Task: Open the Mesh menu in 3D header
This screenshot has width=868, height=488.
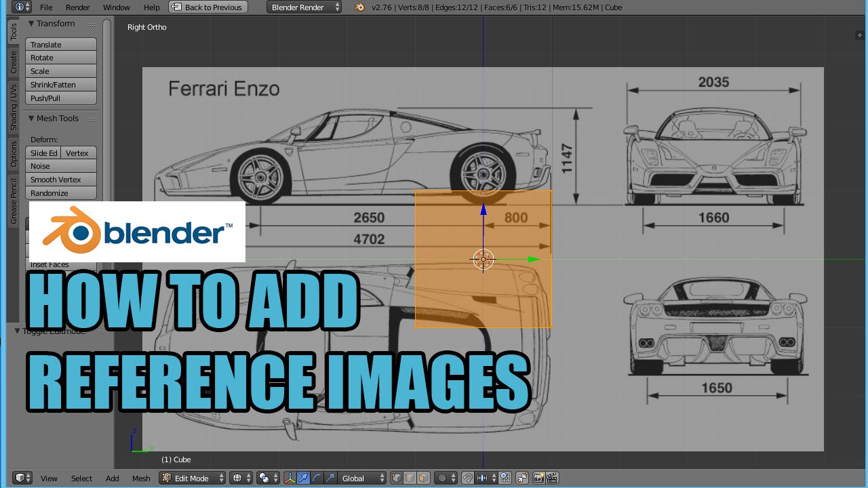Action: point(141,478)
